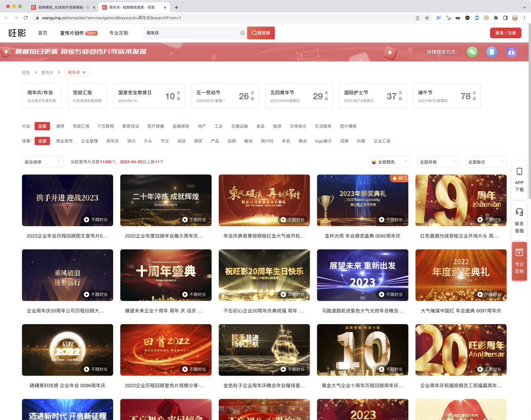Image resolution: width=531 pixels, height=420 pixels.
Task: Expand the 全部风格 style dropdown
Action: pos(437,162)
